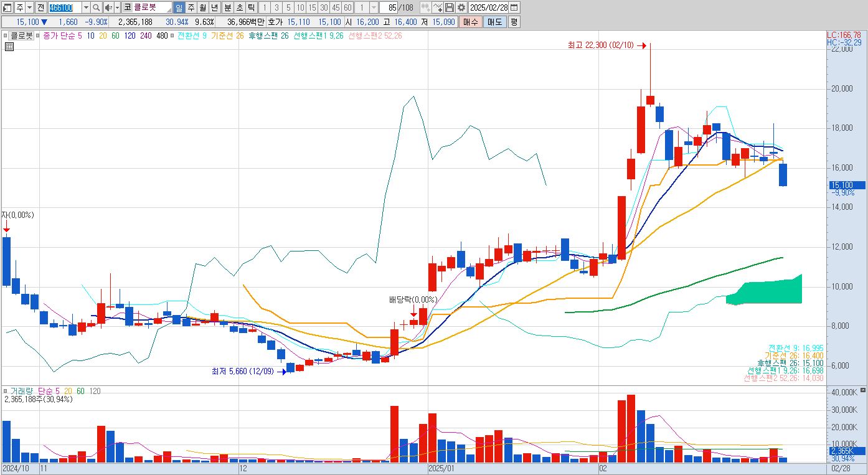This screenshot has width=868, height=475.
Task: Switch to monthly period 월
Action: point(202,7)
